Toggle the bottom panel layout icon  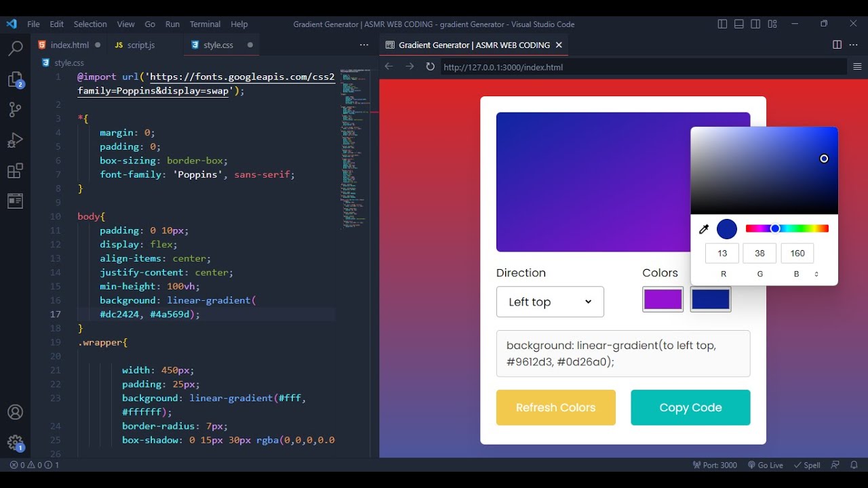tap(739, 24)
